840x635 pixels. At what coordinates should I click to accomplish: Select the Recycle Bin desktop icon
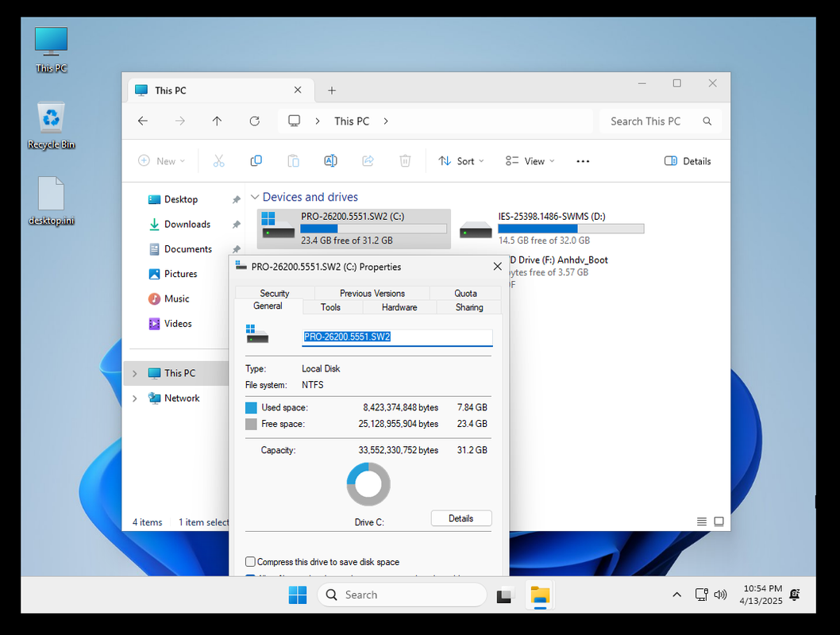51,126
